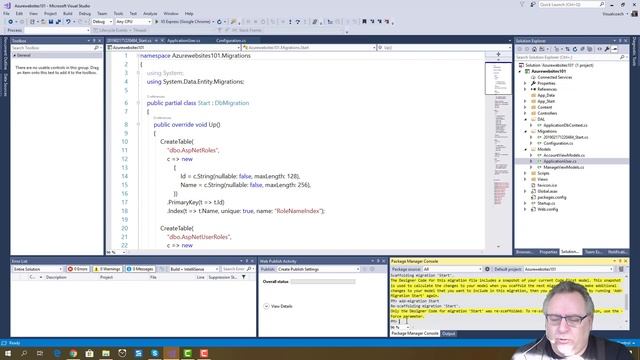640x360 pixels.
Task: Click the editor split plus icon
Action: [x=498, y=54]
